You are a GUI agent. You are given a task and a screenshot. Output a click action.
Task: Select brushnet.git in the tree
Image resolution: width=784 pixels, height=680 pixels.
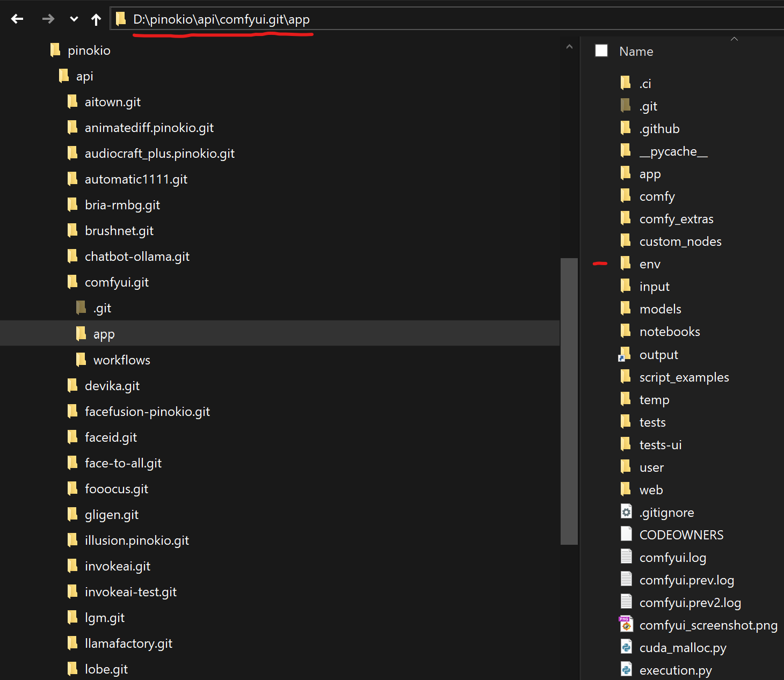click(119, 231)
